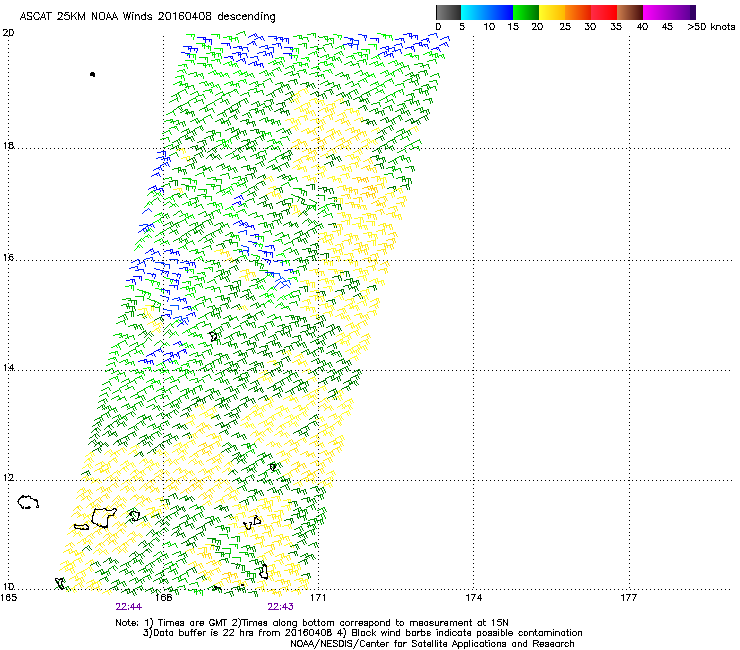
Task: Click the cyan-blue 5-15 knots legend segment
Action: tap(487, 12)
